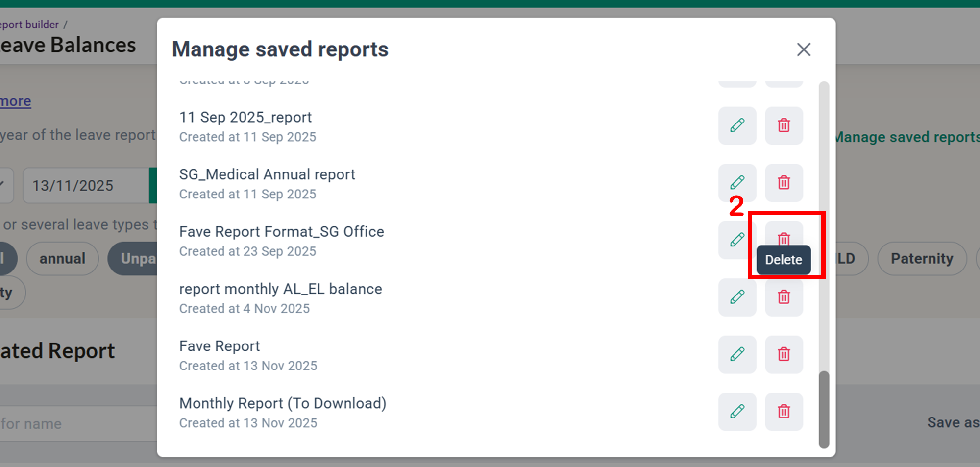Delete the 11 Sep 2025_report entry
Viewport: 980px width, 467px height.
784,125
